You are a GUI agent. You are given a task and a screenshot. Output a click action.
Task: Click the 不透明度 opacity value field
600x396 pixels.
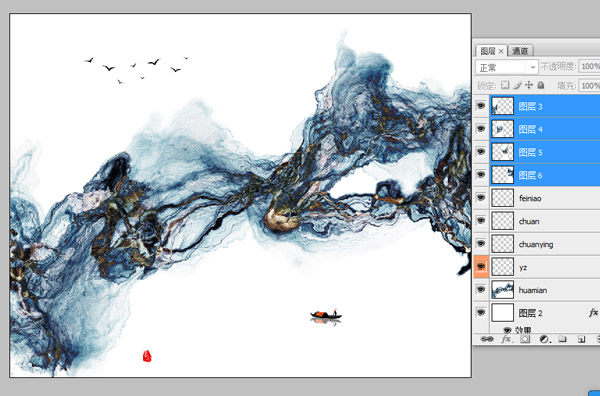(x=589, y=67)
